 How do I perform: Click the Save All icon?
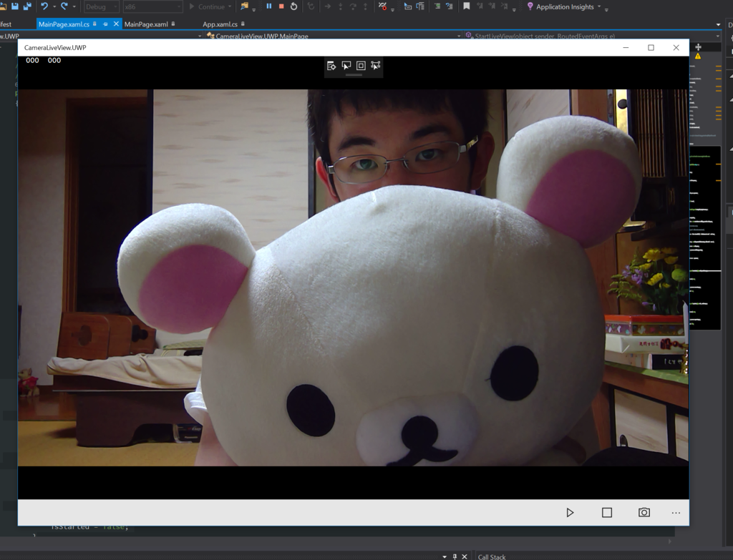tap(27, 6)
